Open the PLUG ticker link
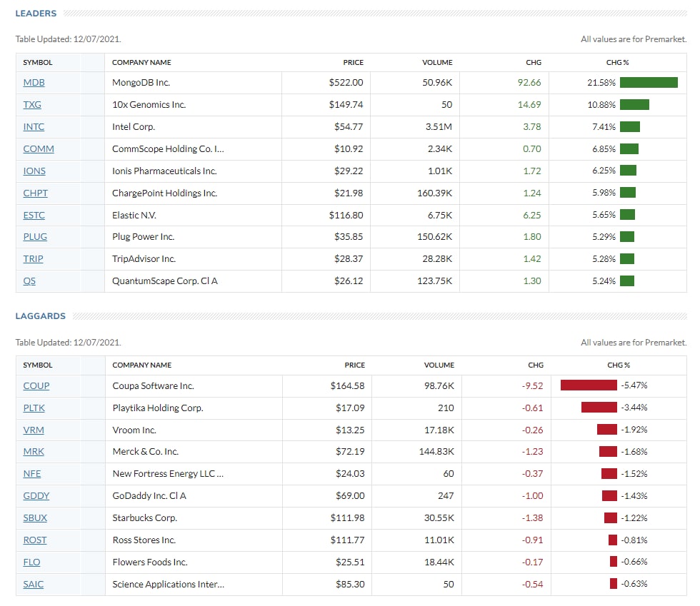This screenshot has width=700, height=606. 34,237
